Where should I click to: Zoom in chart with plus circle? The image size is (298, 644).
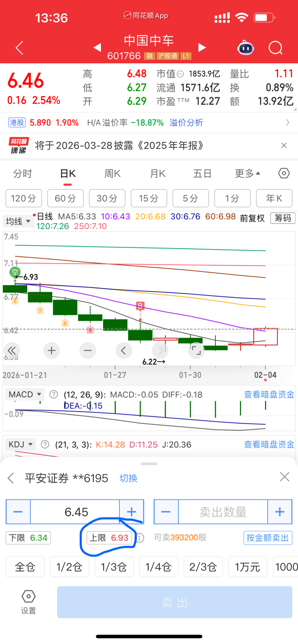pyautogui.click(x=51, y=351)
